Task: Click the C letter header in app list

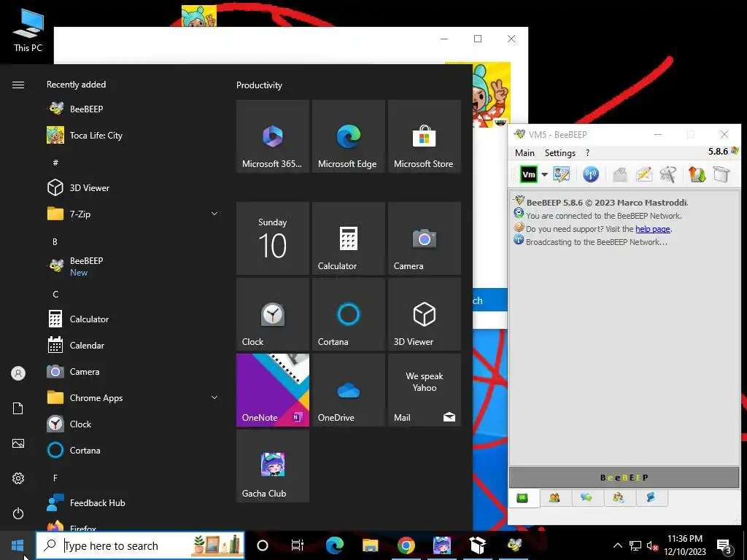Action: click(55, 294)
